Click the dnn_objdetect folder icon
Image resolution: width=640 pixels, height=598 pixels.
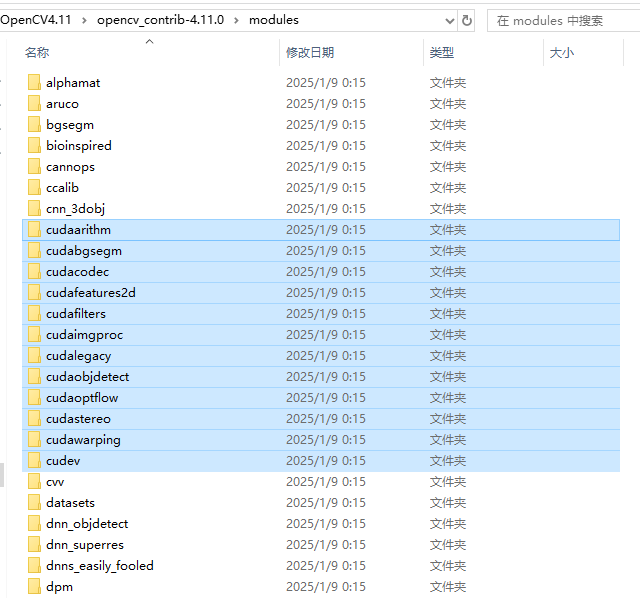coord(34,524)
